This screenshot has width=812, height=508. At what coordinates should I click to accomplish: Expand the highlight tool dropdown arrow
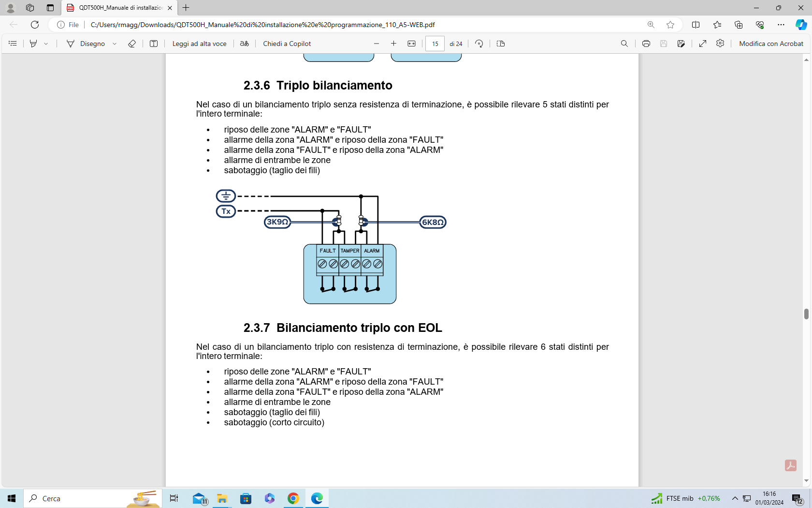coord(46,44)
